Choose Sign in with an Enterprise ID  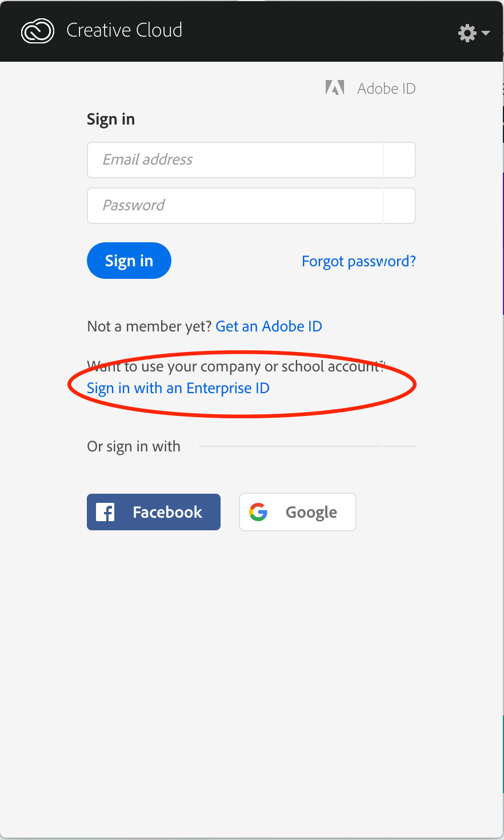(x=178, y=388)
